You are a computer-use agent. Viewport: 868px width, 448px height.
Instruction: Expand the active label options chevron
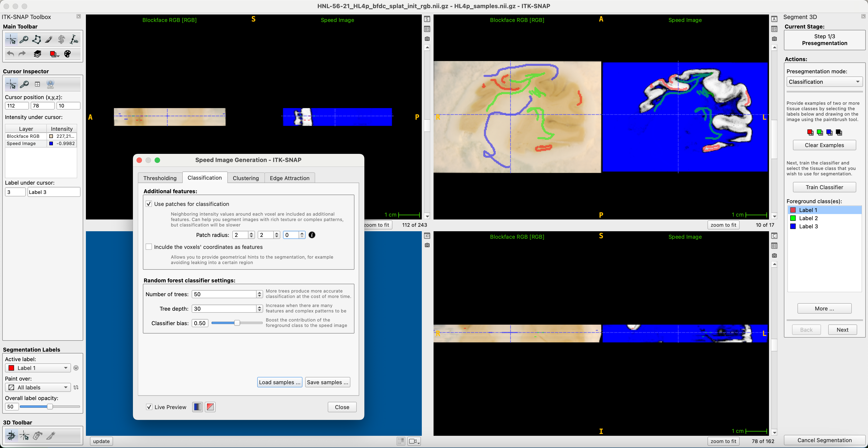(x=76, y=368)
